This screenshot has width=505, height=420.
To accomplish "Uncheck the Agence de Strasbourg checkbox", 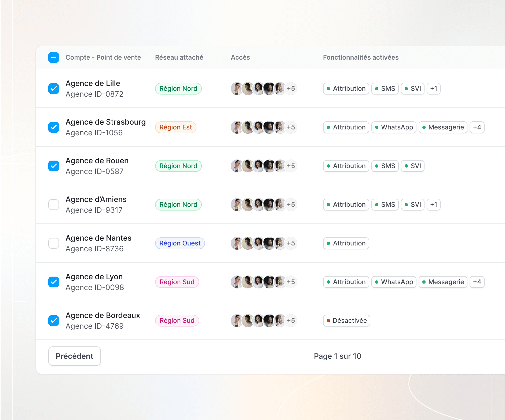I will (54, 127).
